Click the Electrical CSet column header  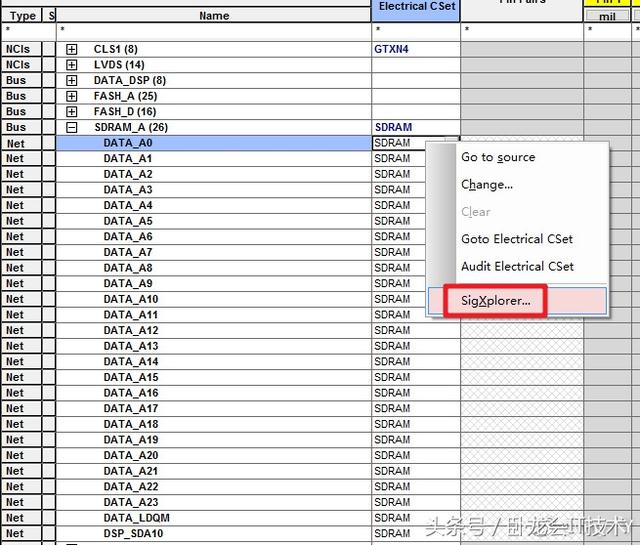click(416, 7)
